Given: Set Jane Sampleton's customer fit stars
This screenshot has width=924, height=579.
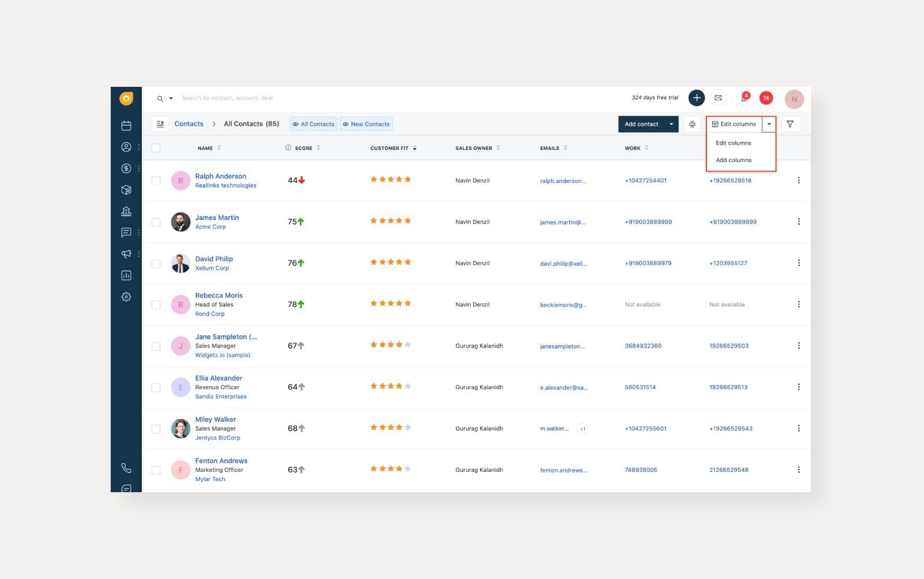Looking at the screenshot, I should coord(391,345).
